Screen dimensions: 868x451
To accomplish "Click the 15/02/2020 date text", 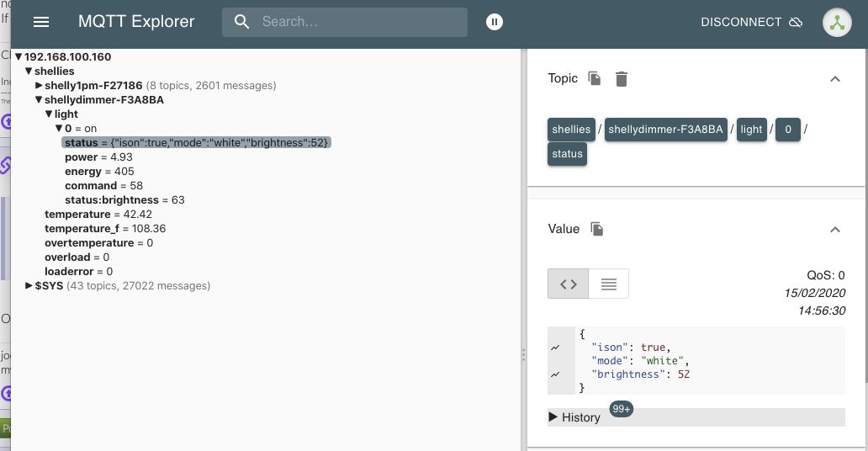I will pos(815,293).
